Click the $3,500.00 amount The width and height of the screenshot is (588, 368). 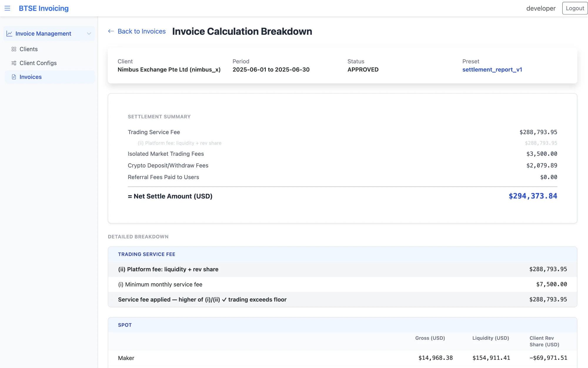542,154
